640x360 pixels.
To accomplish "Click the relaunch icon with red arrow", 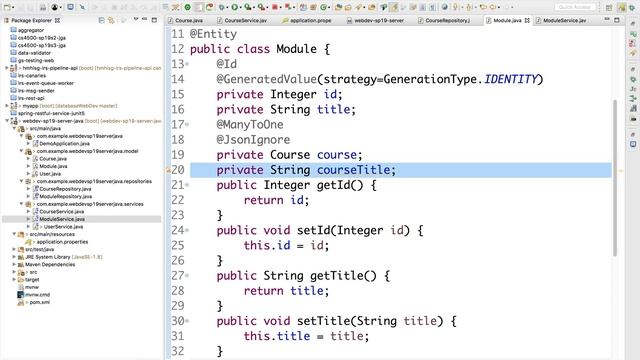I will pos(209,7).
